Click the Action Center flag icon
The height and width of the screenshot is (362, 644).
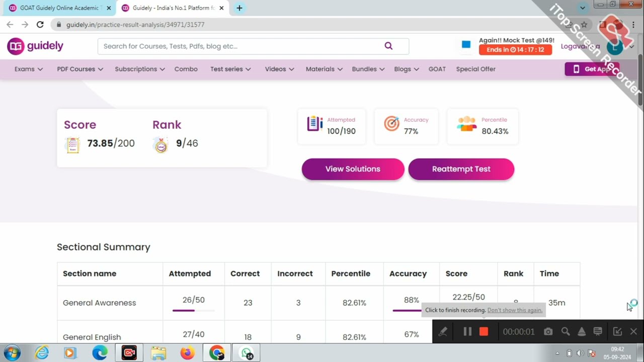coord(592,353)
